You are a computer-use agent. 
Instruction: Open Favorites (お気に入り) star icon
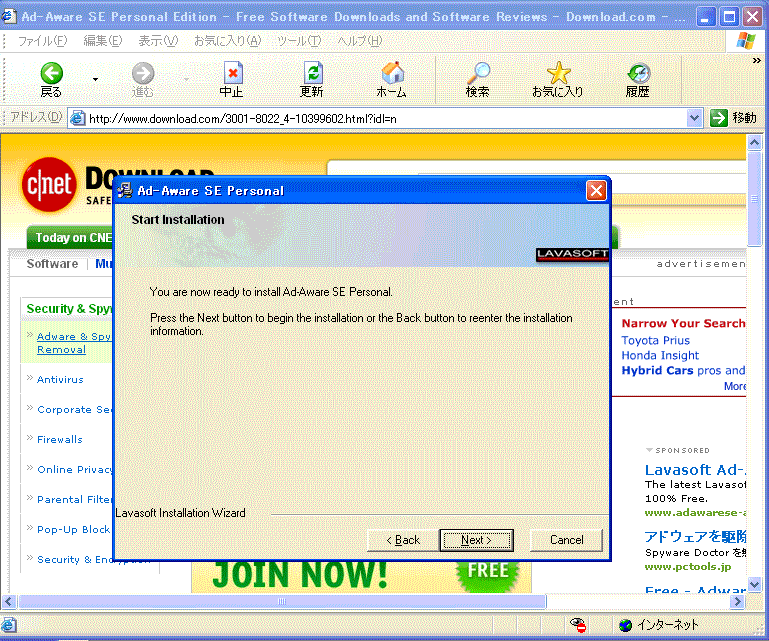click(x=559, y=73)
